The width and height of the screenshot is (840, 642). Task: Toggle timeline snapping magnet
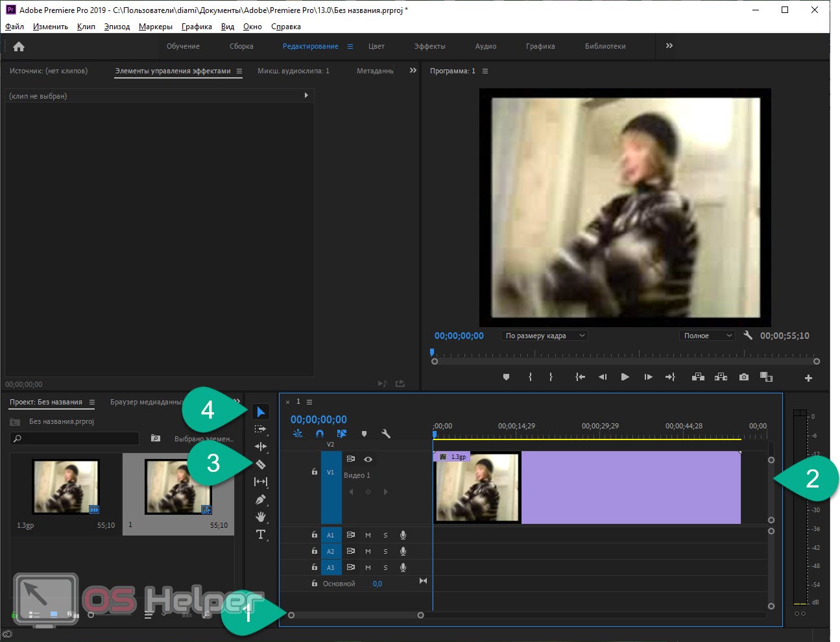pos(320,434)
